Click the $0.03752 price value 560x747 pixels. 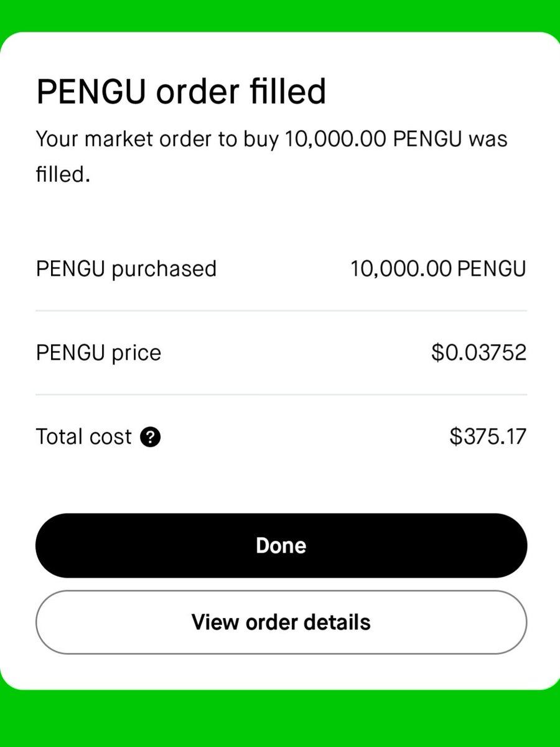click(x=478, y=353)
